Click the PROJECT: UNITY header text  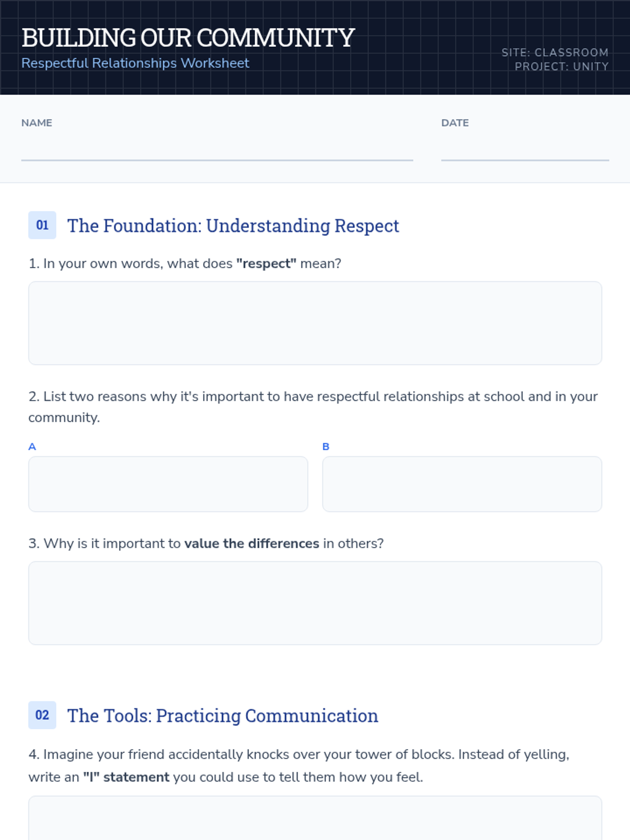click(562, 67)
